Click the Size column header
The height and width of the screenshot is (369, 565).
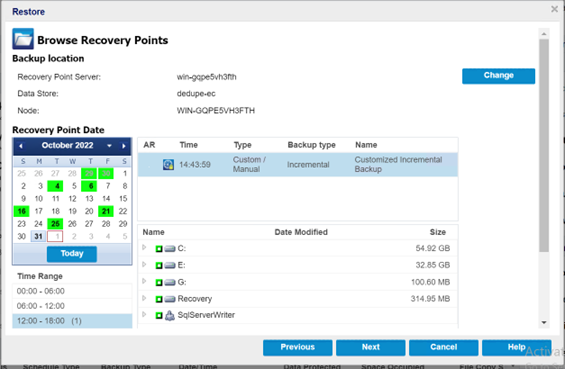coord(438,232)
